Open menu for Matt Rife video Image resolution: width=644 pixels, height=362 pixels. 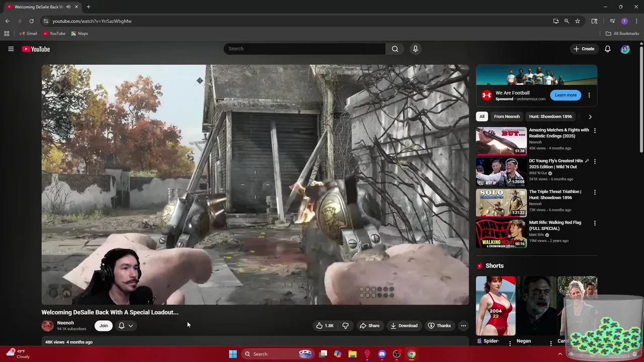point(595,223)
